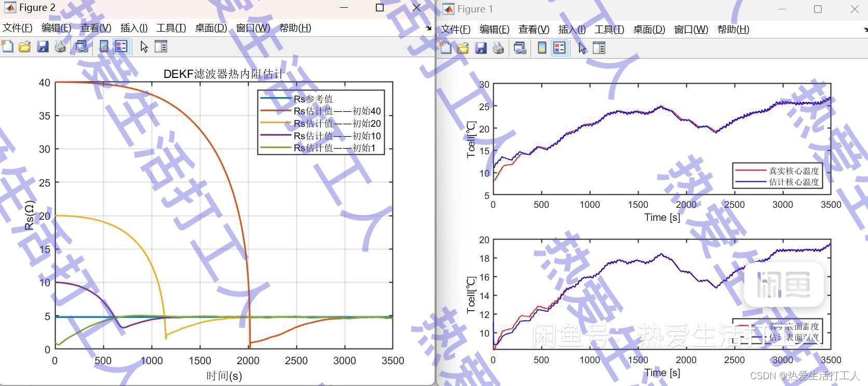Open 编辑(E) menu in Figure 2
The height and width of the screenshot is (386, 868).
(56, 28)
